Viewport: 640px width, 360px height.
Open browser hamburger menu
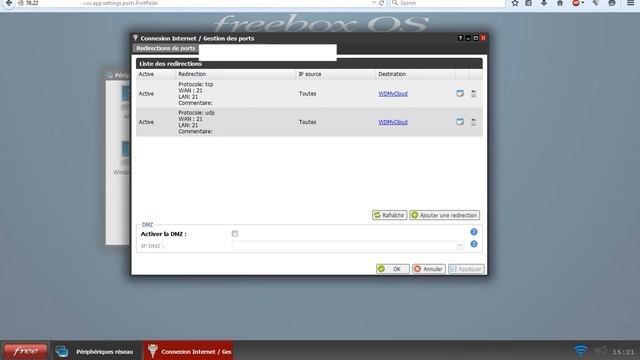click(x=631, y=3)
